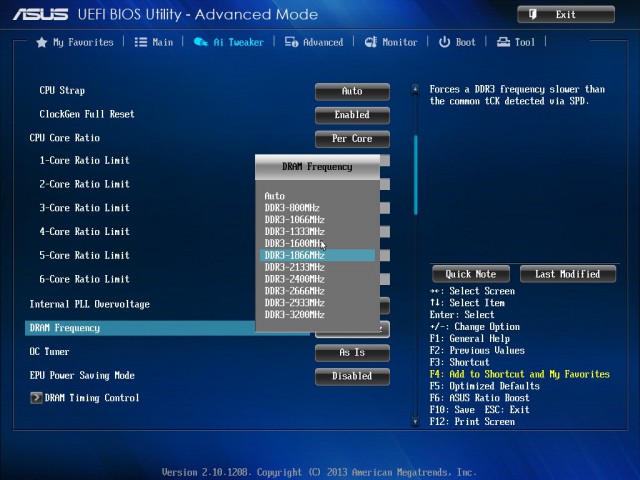Choose DDR3-1066MHz option
This screenshot has height=480, width=640.
[294, 220]
